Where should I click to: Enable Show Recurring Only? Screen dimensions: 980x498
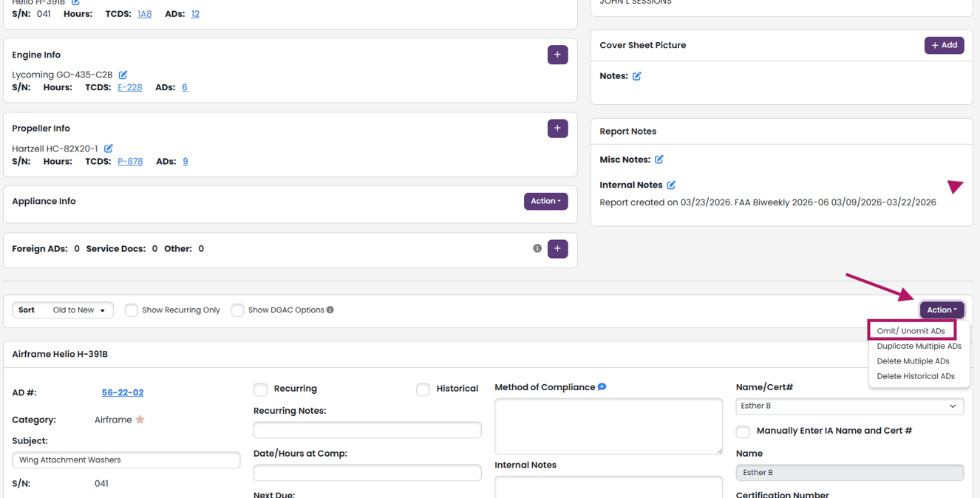132,310
